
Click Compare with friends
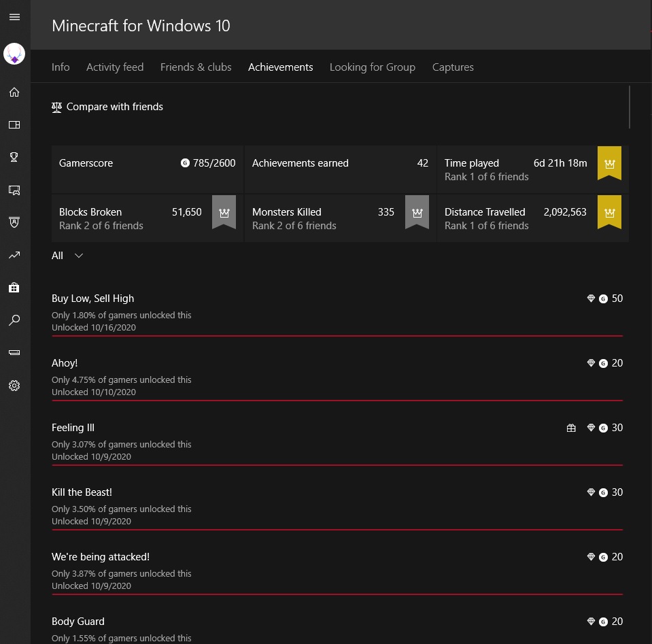pyautogui.click(x=107, y=107)
